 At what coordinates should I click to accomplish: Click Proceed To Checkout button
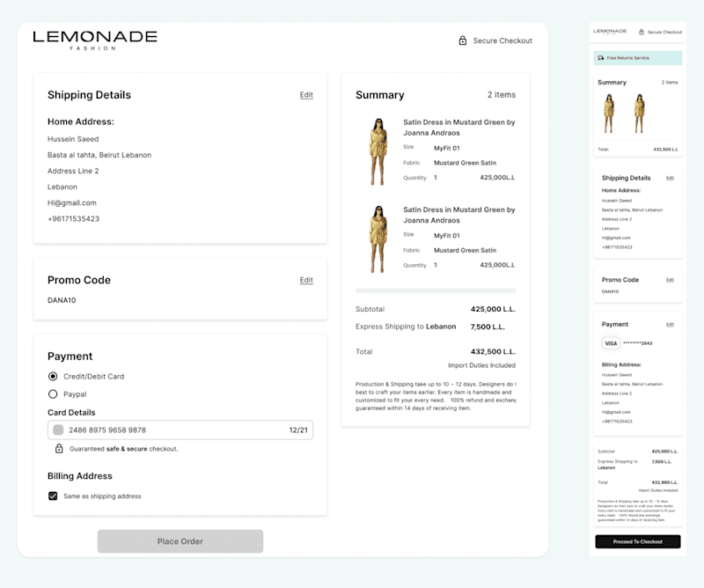tap(637, 541)
